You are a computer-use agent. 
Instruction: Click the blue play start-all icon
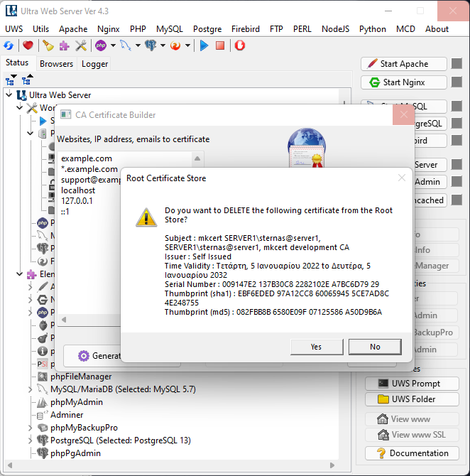[204, 46]
